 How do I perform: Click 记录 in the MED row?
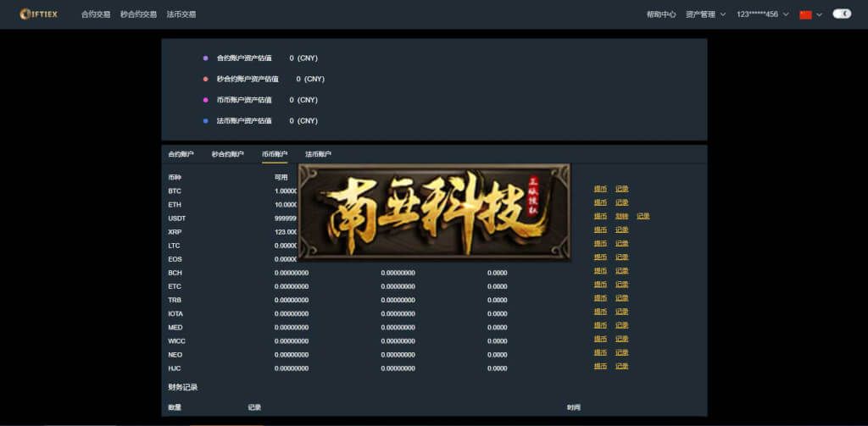tap(621, 325)
